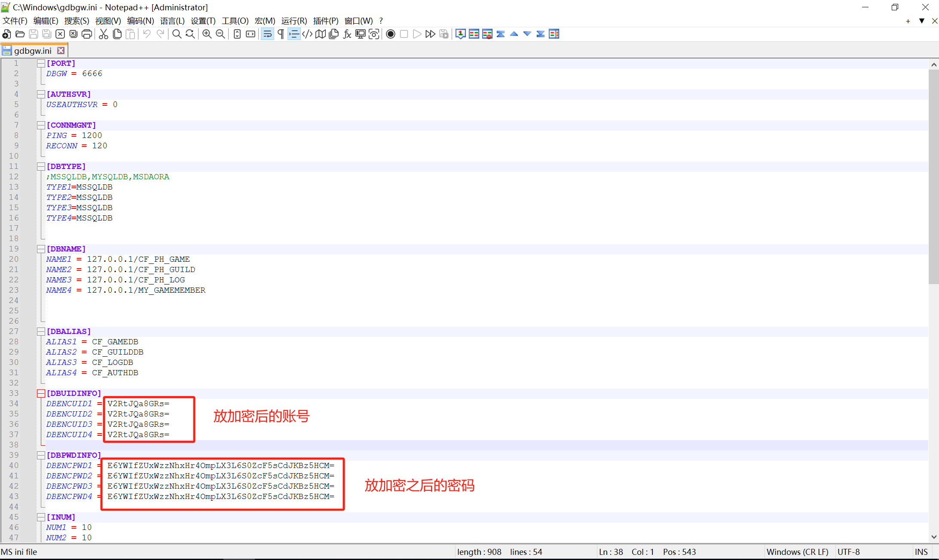Click the Print toolbar icon
Image resolution: width=939 pixels, height=560 pixels.
(87, 34)
